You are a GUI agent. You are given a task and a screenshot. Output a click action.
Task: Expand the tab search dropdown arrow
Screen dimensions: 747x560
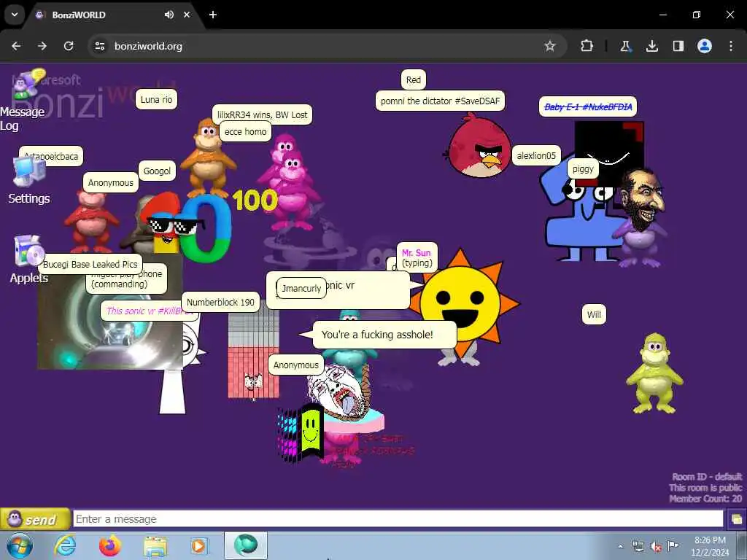[15, 15]
